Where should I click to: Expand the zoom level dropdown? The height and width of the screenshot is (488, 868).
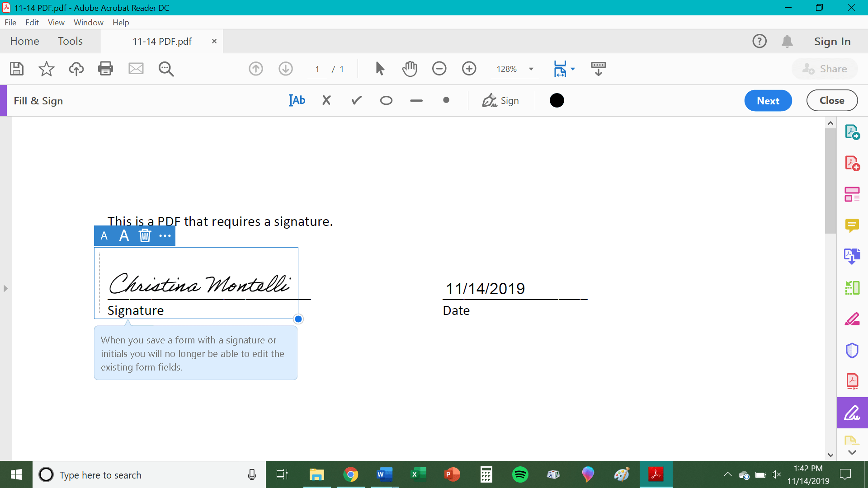[531, 69]
